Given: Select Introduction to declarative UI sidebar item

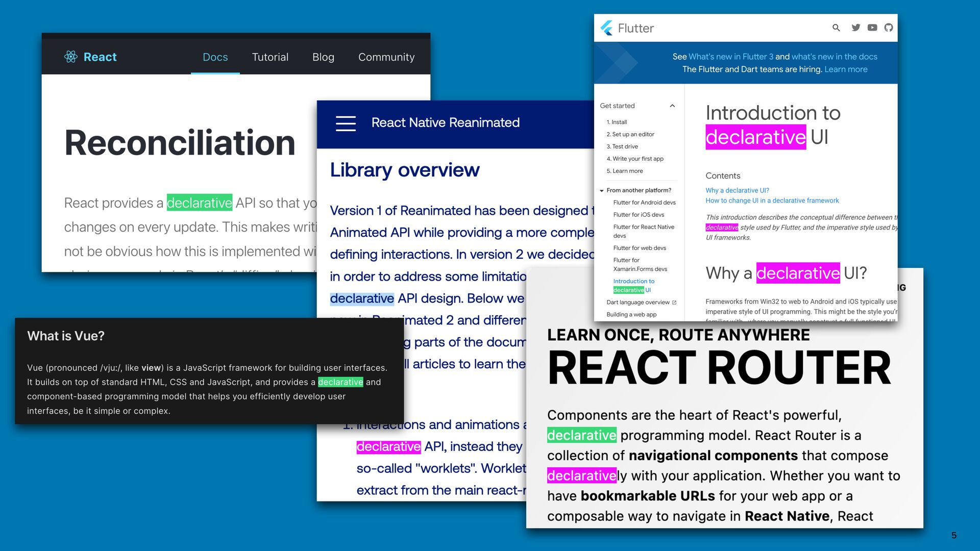Looking at the screenshot, I should tap(633, 286).
